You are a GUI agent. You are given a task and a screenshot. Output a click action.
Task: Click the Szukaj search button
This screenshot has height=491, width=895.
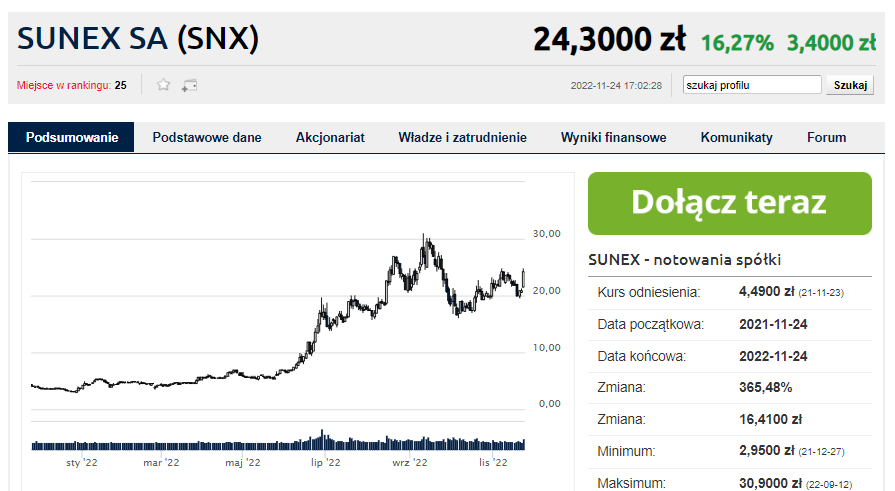pyautogui.click(x=850, y=85)
